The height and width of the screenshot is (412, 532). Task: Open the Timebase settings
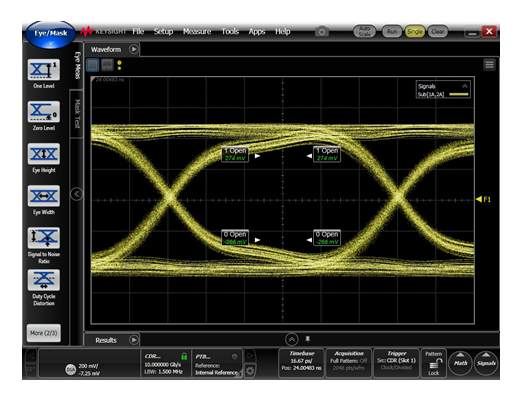pos(301,363)
